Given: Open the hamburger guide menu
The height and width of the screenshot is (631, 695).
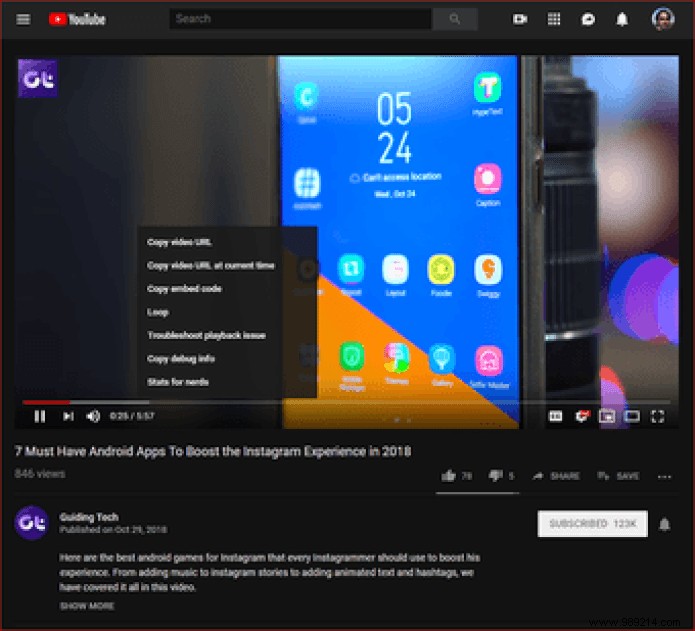Looking at the screenshot, I should click(x=23, y=19).
